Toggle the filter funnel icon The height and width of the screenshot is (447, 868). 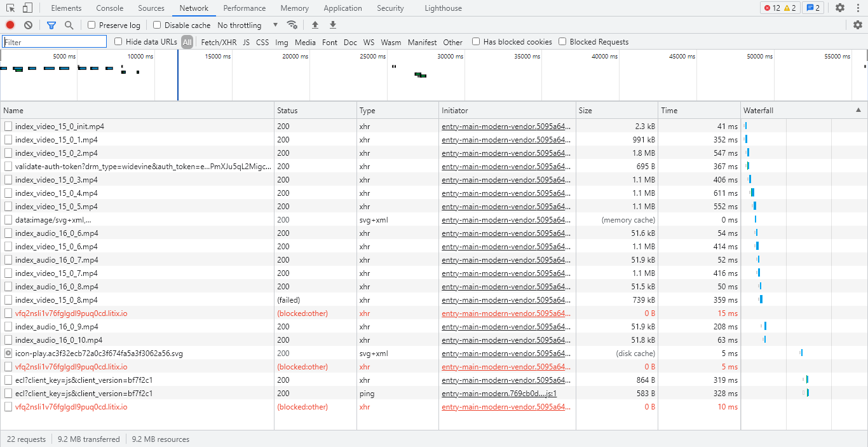tap(51, 25)
